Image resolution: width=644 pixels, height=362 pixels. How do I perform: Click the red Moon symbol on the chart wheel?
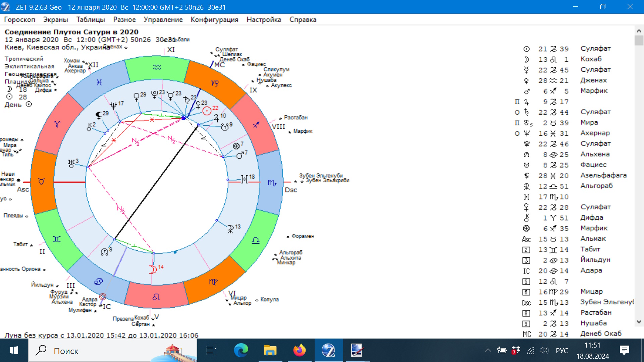tap(153, 269)
